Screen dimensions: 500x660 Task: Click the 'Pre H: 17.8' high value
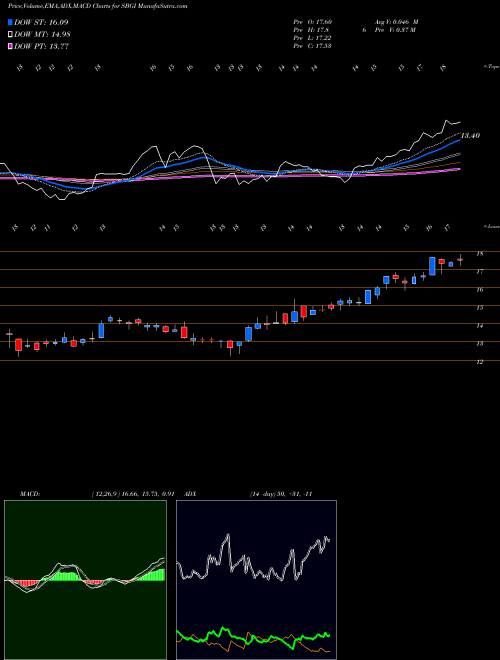click(x=311, y=30)
